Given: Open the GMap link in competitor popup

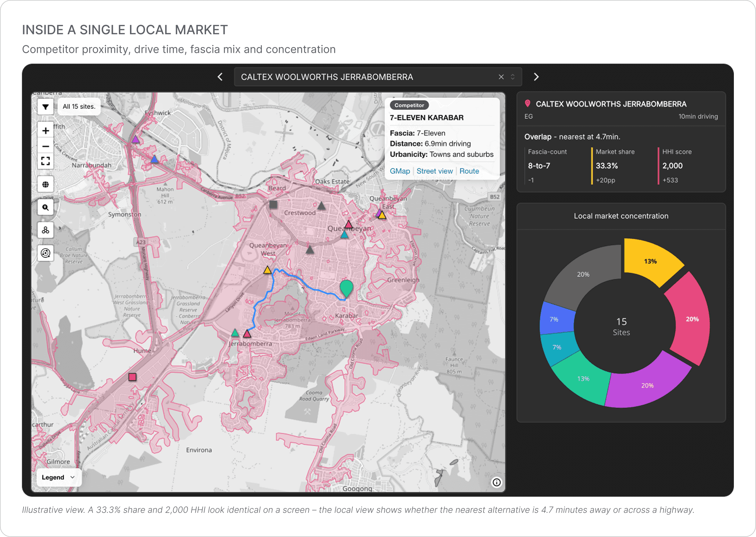Looking at the screenshot, I should point(400,171).
